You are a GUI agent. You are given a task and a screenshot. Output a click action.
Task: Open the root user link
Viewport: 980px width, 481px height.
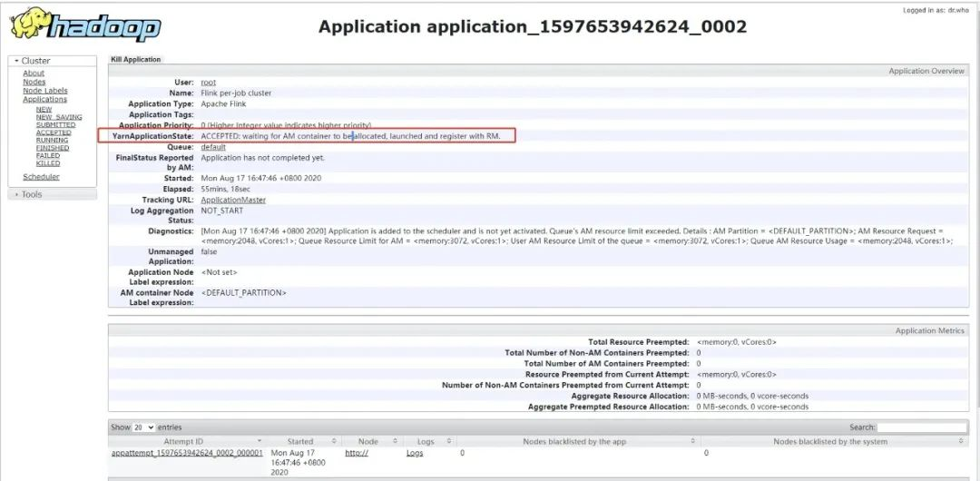pyautogui.click(x=208, y=83)
